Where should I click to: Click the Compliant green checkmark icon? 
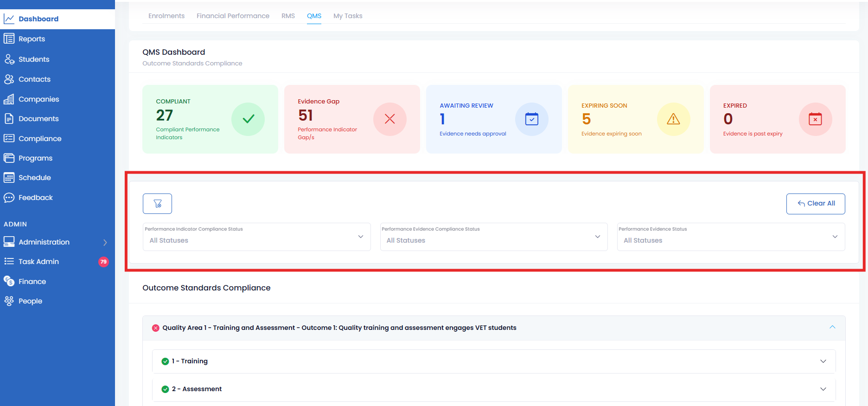[x=248, y=119]
